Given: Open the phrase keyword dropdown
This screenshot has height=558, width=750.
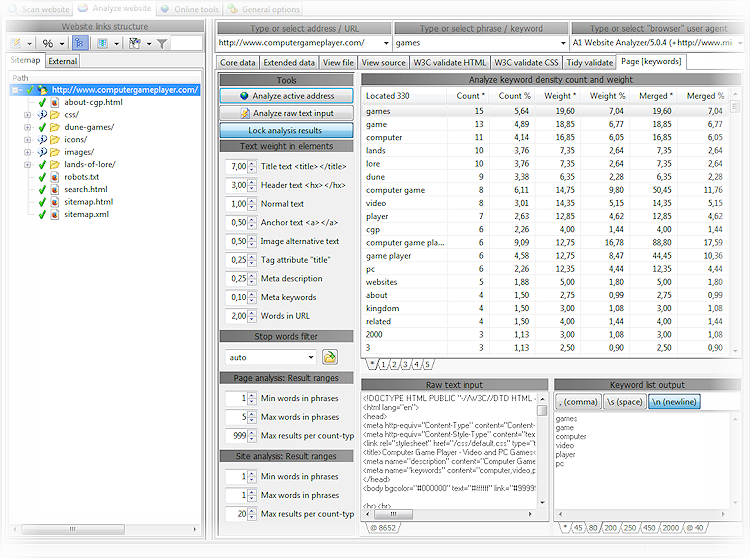Looking at the screenshot, I should (x=563, y=43).
